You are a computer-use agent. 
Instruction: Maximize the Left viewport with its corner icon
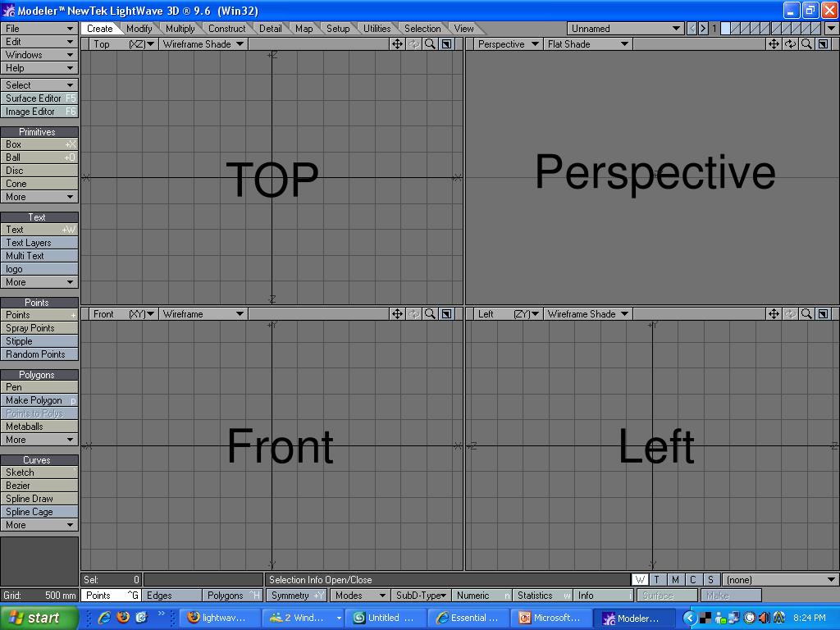click(823, 314)
